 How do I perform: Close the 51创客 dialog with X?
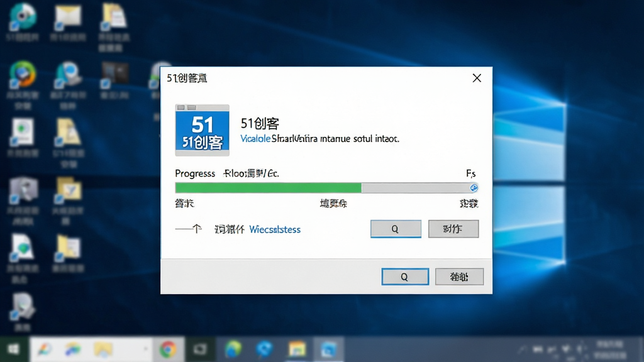tap(477, 78)
